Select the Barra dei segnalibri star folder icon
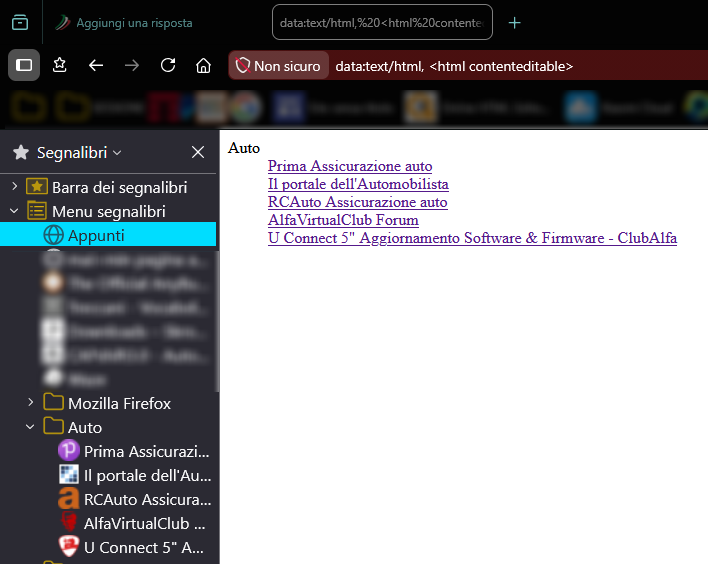 point(37,186)
